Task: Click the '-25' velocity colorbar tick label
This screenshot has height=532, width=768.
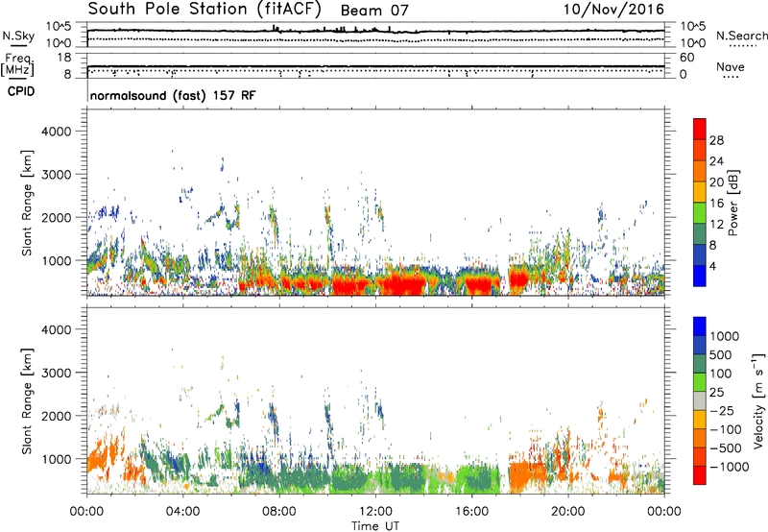Action: [722, 410]
